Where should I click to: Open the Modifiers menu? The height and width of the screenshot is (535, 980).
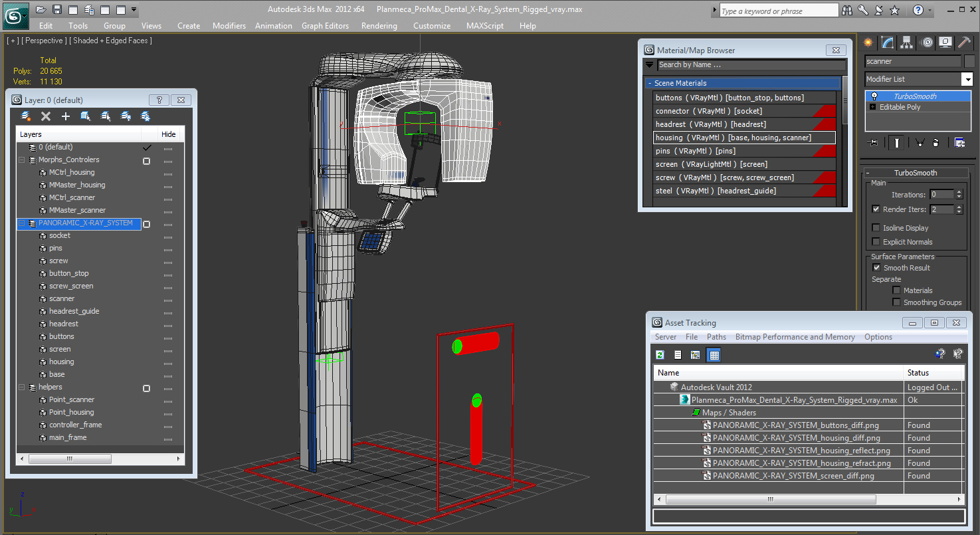pos(229,26)
